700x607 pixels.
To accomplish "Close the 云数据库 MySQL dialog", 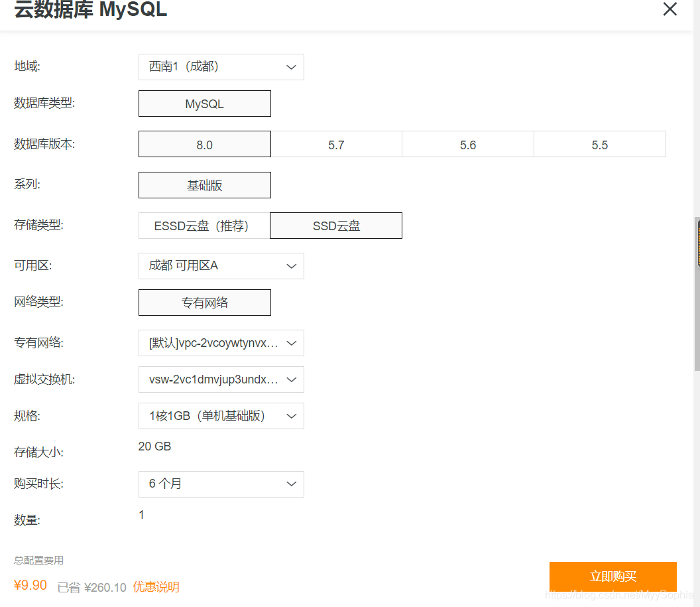I will point(670,9).
